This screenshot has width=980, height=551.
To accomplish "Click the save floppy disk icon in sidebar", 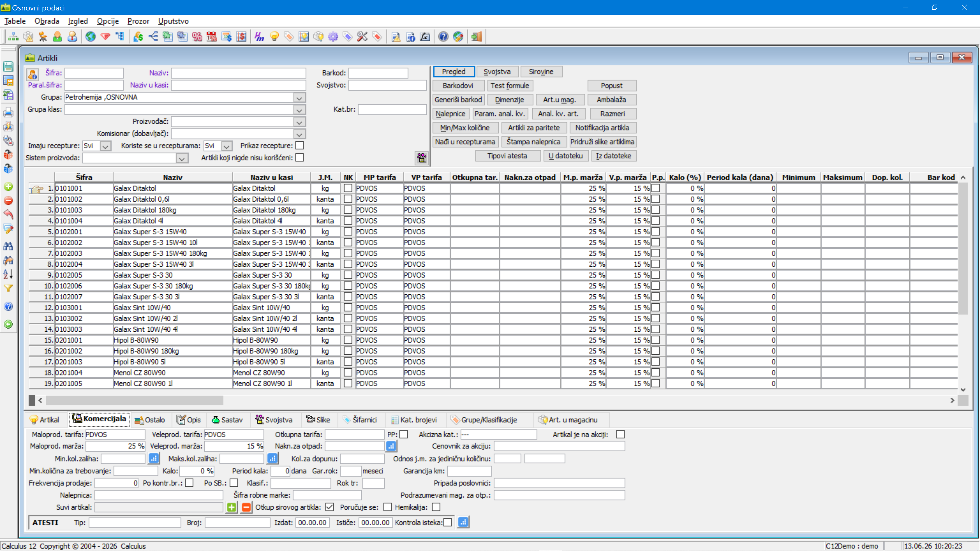I will [x=8, y=67].
